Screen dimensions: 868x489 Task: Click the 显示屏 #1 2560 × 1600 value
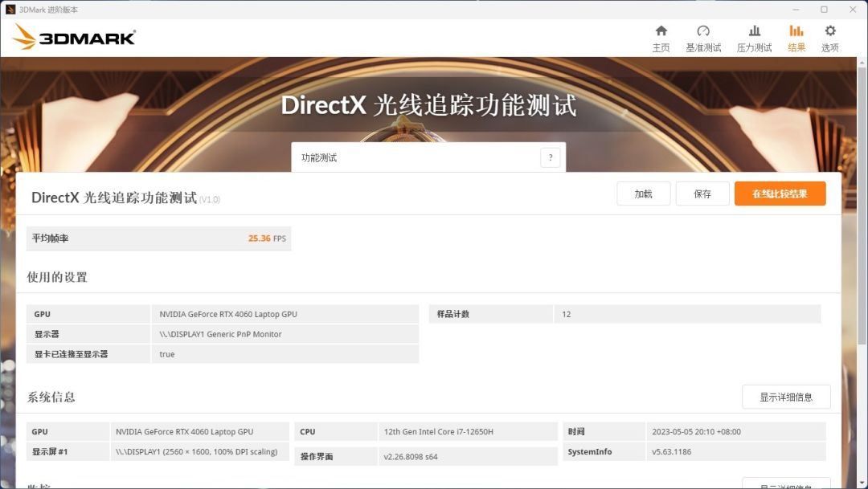tap(197, 451)
